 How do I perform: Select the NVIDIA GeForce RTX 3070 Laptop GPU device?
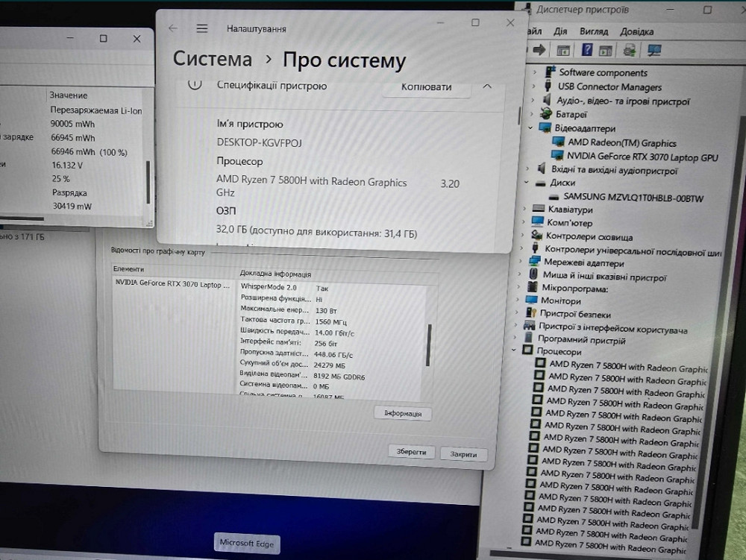pyautogui.click(x=643, y=157)
